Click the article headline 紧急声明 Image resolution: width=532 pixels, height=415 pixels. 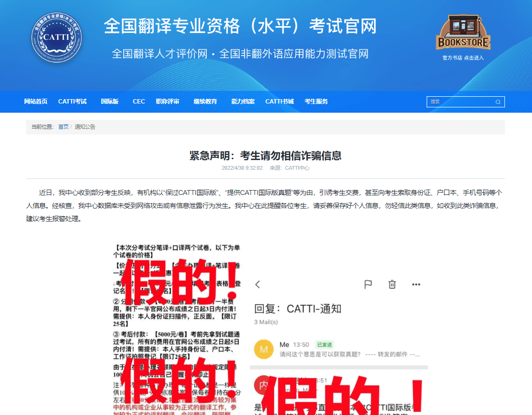tap(265, 156)
